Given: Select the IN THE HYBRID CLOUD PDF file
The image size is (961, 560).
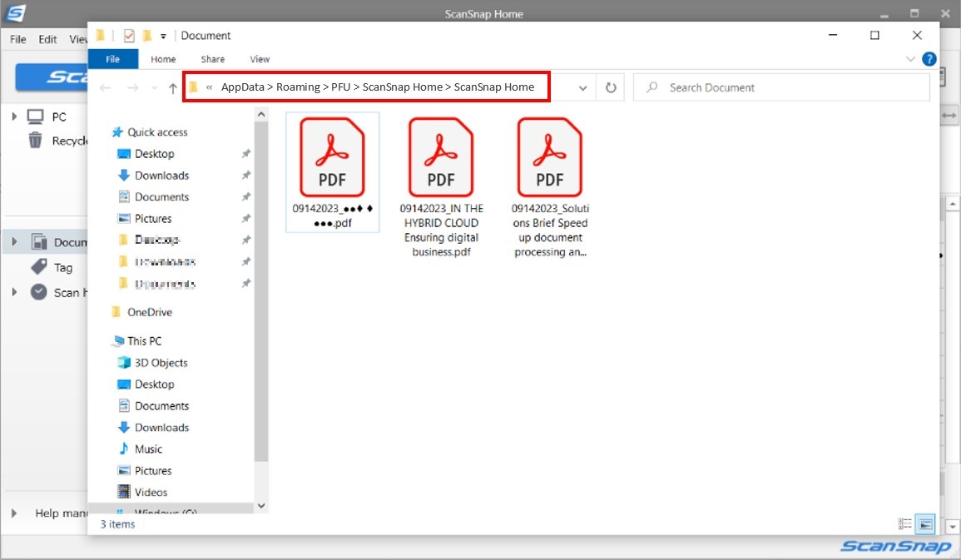Looking at the screenshot, I should pos(441,186).
